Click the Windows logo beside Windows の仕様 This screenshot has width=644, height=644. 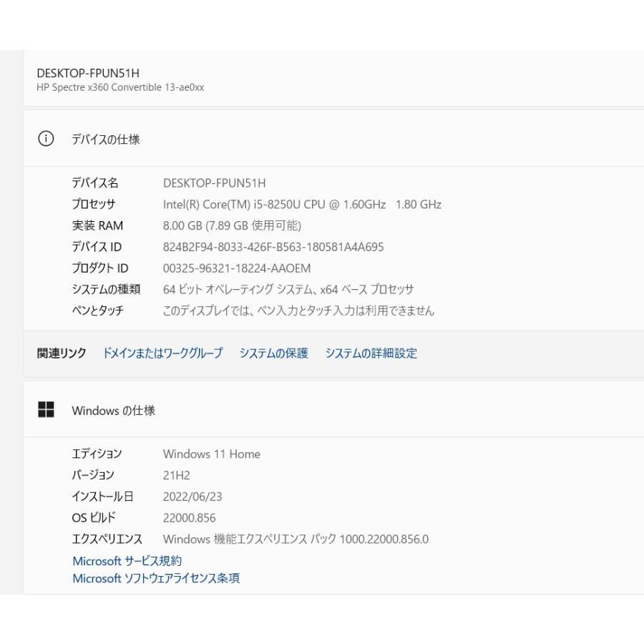coord(47,410)
